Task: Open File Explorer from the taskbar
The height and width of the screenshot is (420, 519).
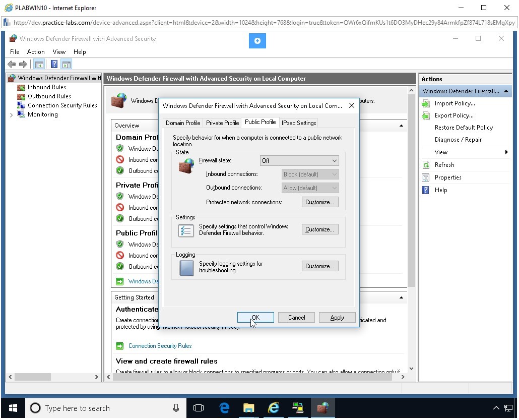Action: 248,408
